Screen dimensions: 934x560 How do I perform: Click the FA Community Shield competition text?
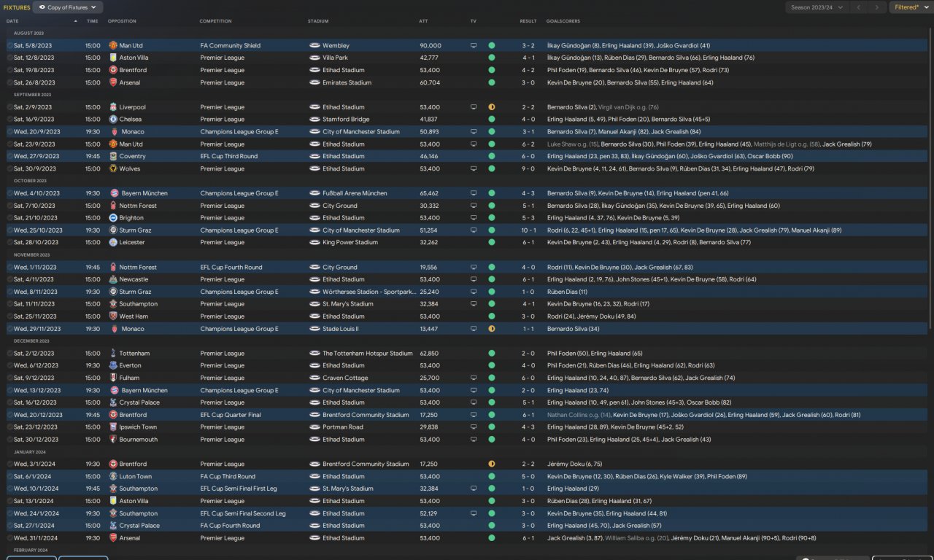coord(231,45)
